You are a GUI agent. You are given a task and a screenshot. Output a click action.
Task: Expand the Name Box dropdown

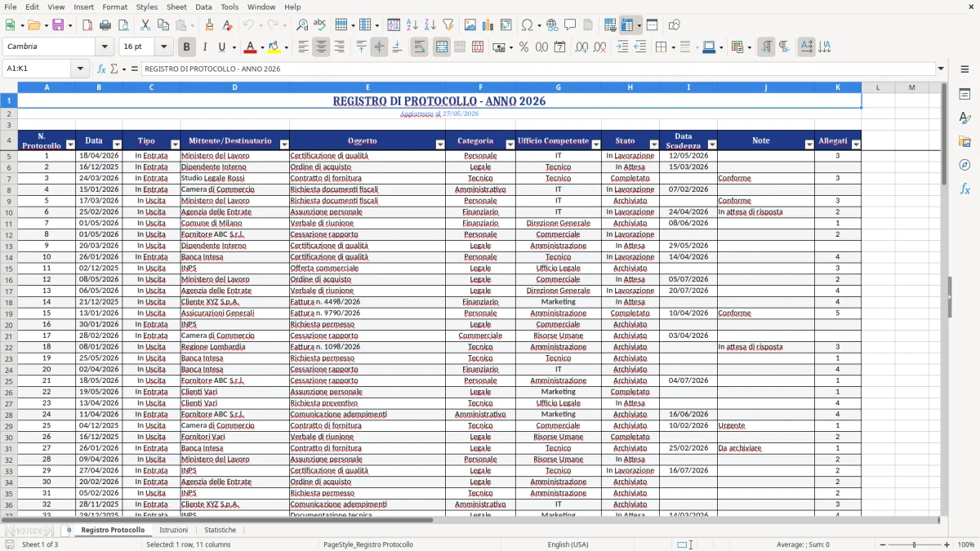click(81, 69)
